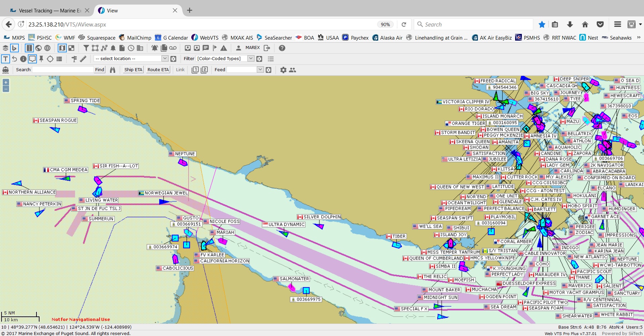Open the clock history icon
This screenshot has width=644, height=336.
click(131, 48)
